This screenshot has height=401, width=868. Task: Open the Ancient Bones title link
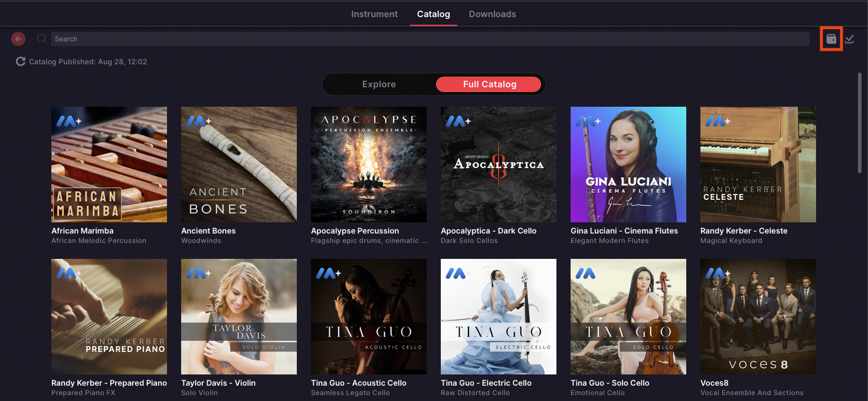[x=208, y=231]
